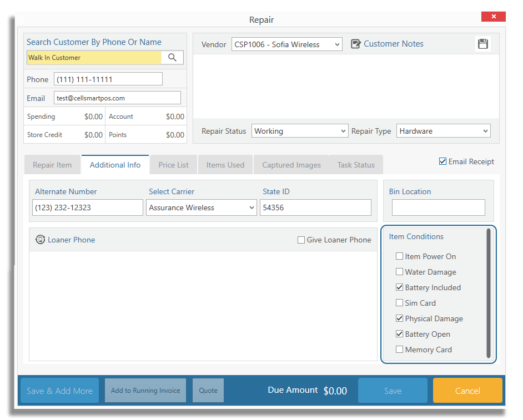Click the orange Cancel button
Screen dimensions: 523x420
pyautogui.click(x=467, y=391)
